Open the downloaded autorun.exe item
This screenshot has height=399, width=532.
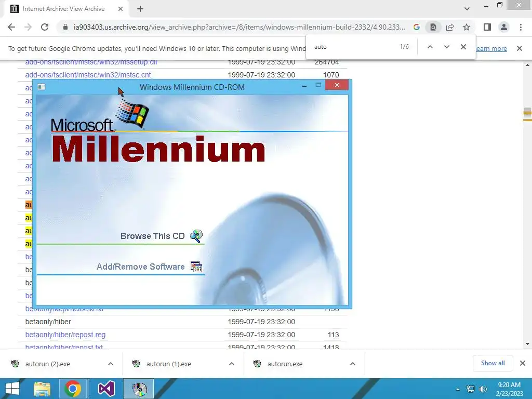coord(285,364)
